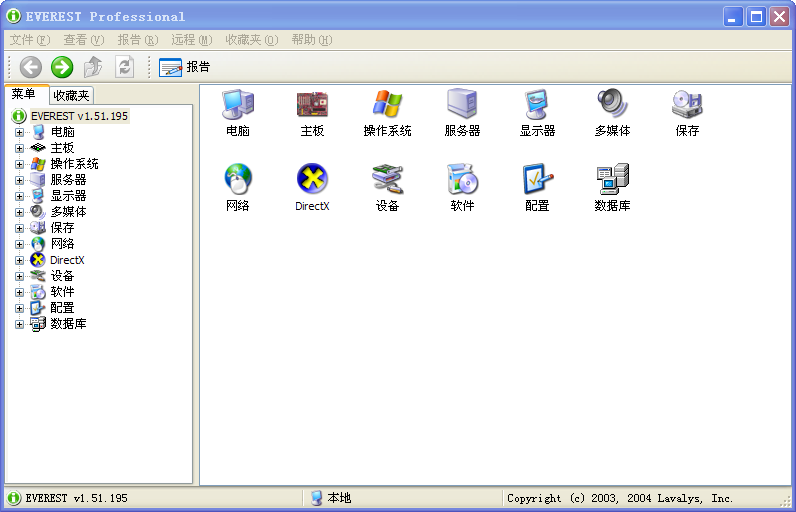This screenshot has height=512, width=796.
Task: Select 服务器 in the tree
Action: pos(69,180)
